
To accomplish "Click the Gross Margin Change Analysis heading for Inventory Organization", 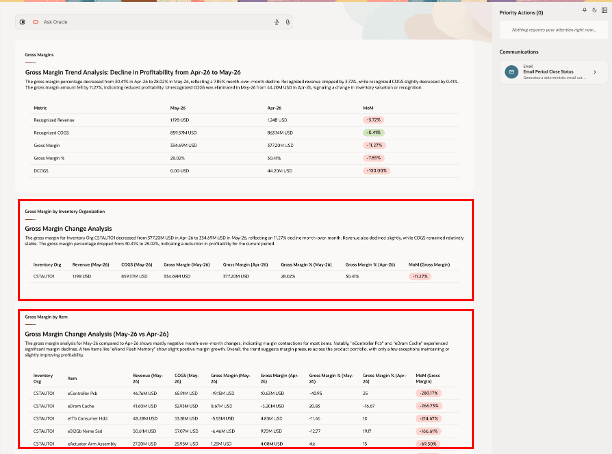I will pyautogui.click(x=68, y=228).
